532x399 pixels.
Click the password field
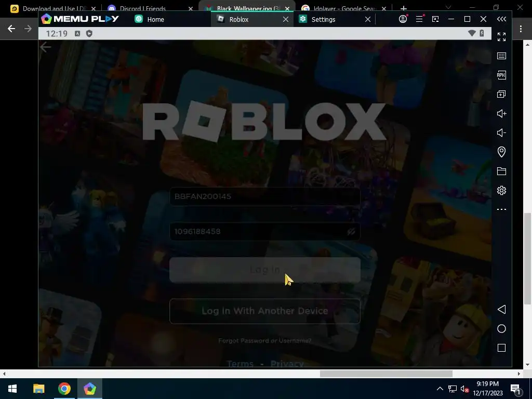264,231
